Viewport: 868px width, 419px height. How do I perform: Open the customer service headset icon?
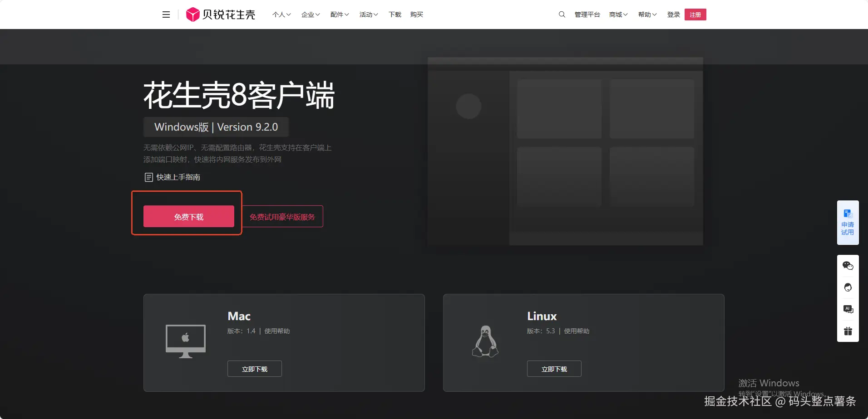[848, 287]
